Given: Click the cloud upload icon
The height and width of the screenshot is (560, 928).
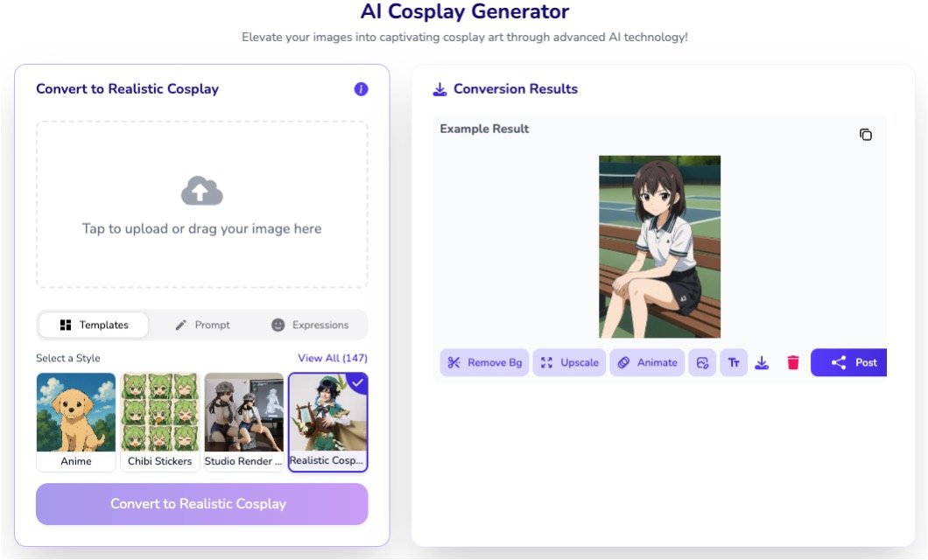Looking at the screenshot, I should (201, 191).
